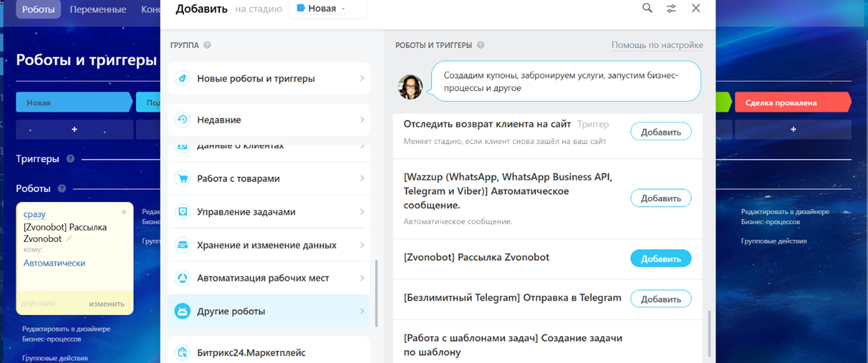Expand Управление задачами chevron
Screen dimensions: 868x363
click(362, 211)
